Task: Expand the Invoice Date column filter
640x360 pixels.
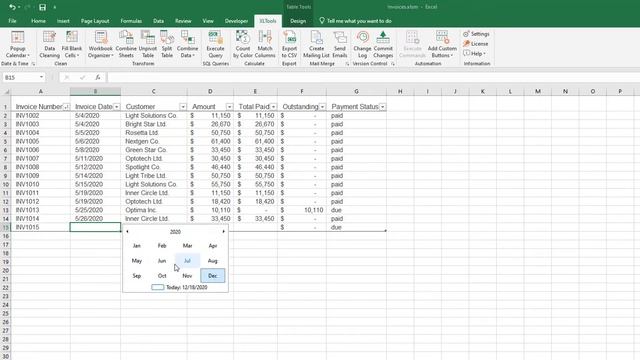Action: coord(117,107)
